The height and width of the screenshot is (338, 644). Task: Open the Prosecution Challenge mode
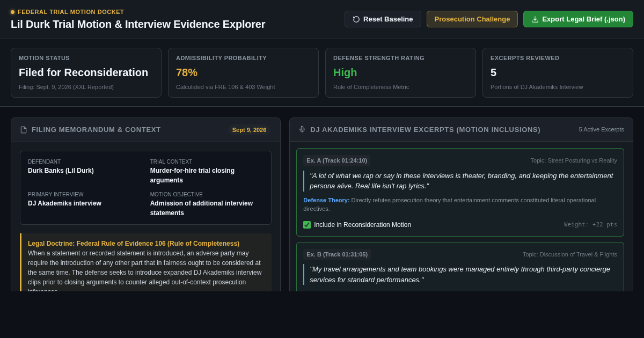pyautogui.click(x=472, y=19)
